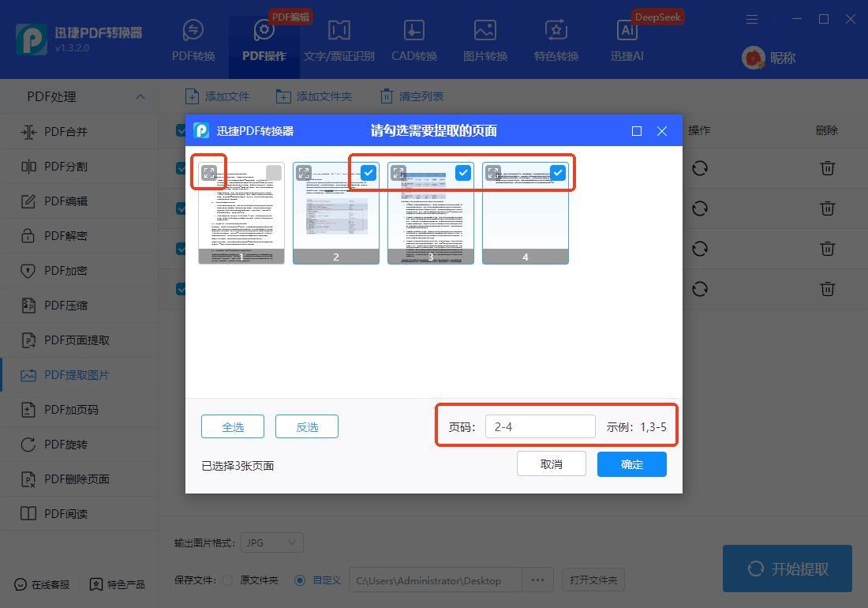
Task: Click the 确定 confirm button
Action: [631, 464]
